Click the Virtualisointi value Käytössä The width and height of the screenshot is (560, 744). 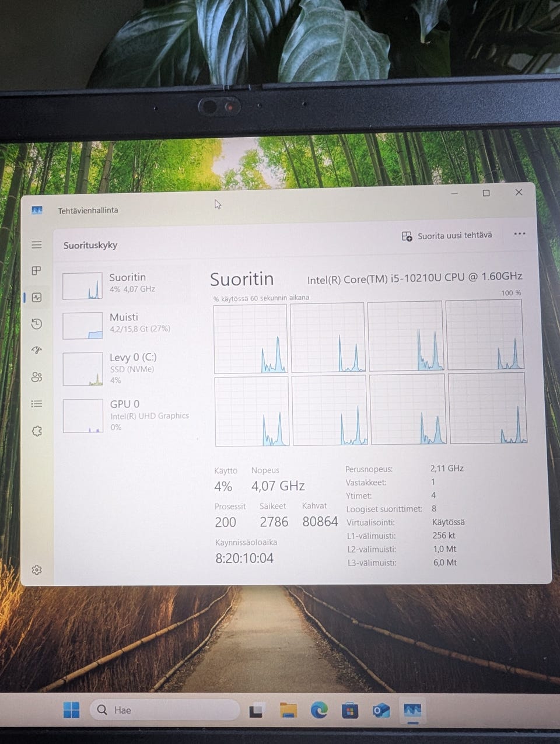(x=448, y=522)
